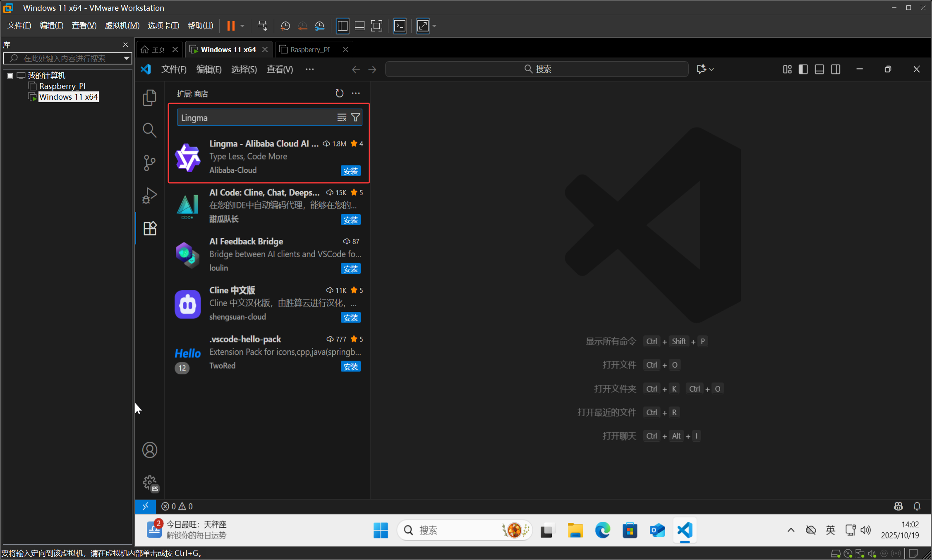Open VS Code notifications bell in status bar
The height and width of the screenshot is (560, 932).
pyautogui.click(x=917, y=506)
